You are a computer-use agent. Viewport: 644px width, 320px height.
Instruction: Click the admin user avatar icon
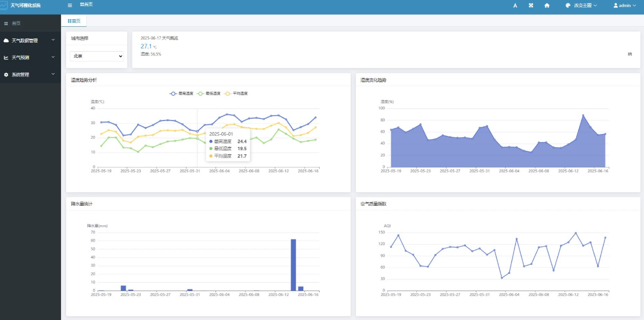(616, 5)
